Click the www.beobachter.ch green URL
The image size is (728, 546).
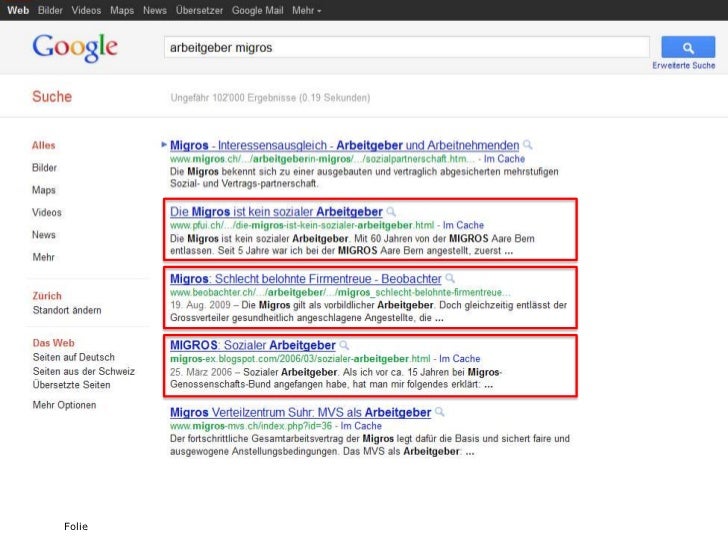[340, 292]
